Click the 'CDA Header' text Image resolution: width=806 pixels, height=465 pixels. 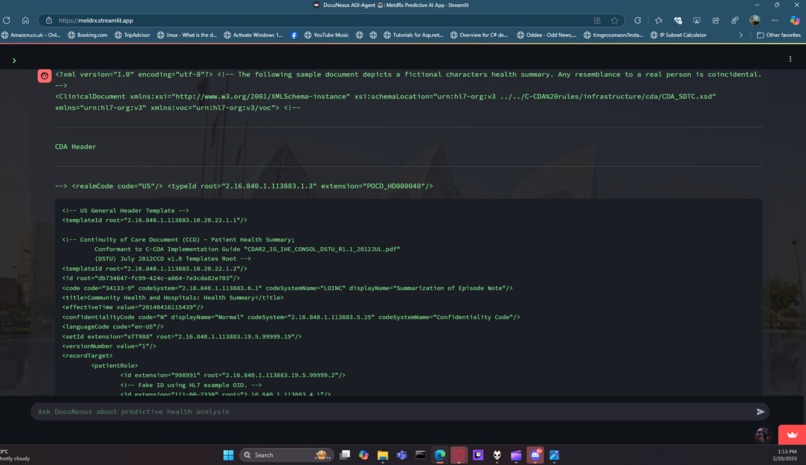[76, 147]
